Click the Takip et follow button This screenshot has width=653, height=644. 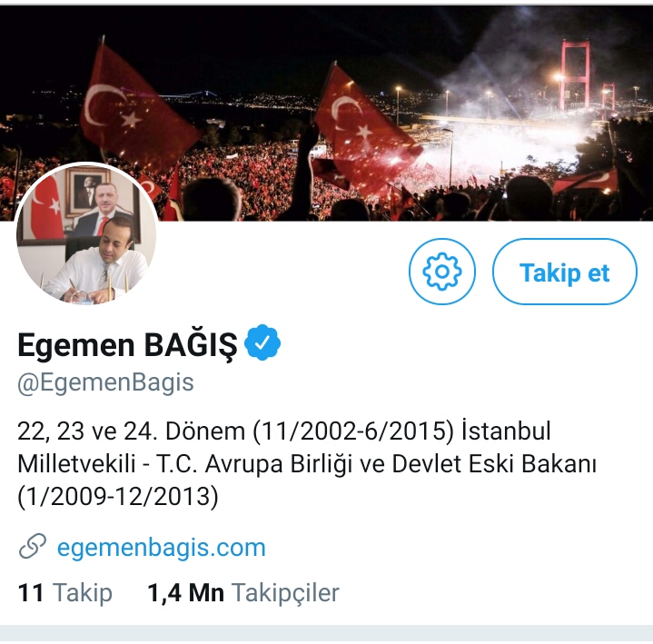(x=564, y=272)
